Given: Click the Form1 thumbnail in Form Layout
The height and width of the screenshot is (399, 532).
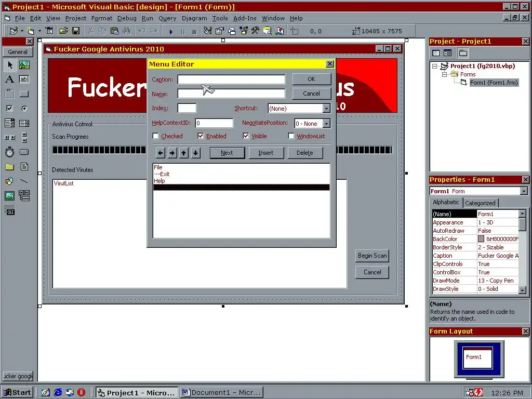Looking at the screenshot, I should click(x=478, y=357).
